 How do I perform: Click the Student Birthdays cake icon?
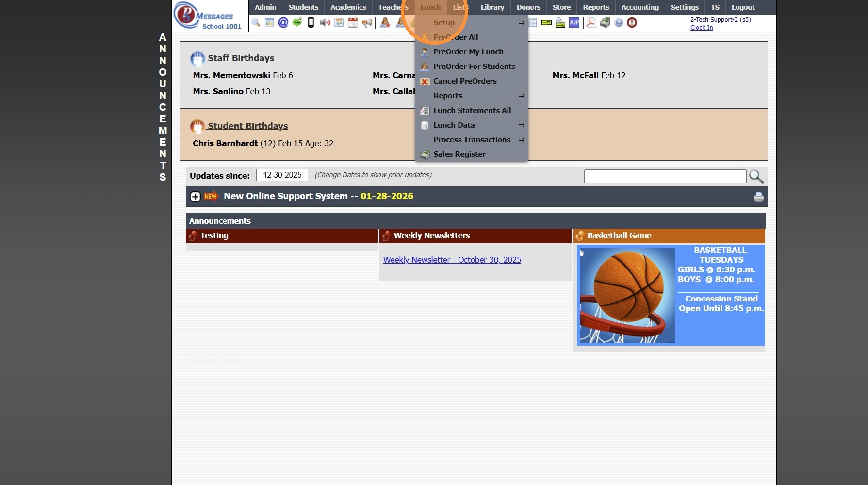click(x=197, y=126)
